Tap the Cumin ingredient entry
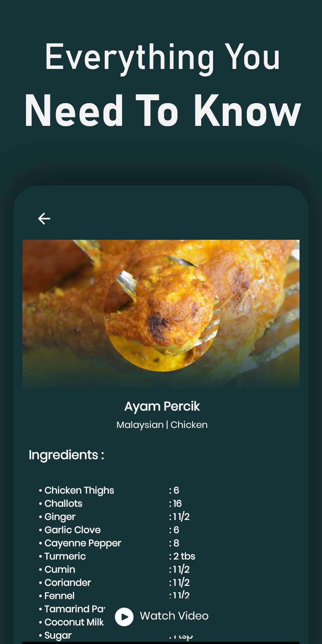322x644 pixels. [60, 569]
